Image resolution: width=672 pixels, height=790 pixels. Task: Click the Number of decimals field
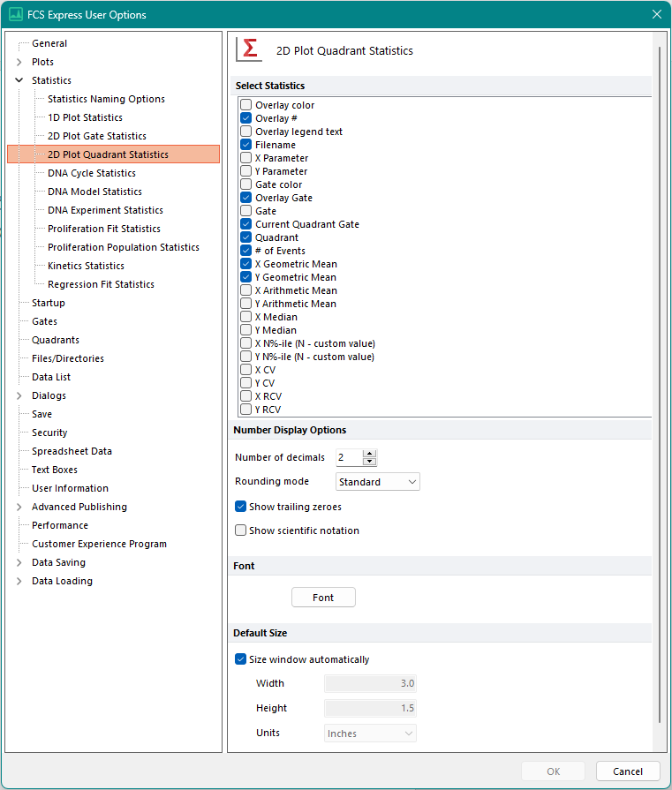(350, 457)
